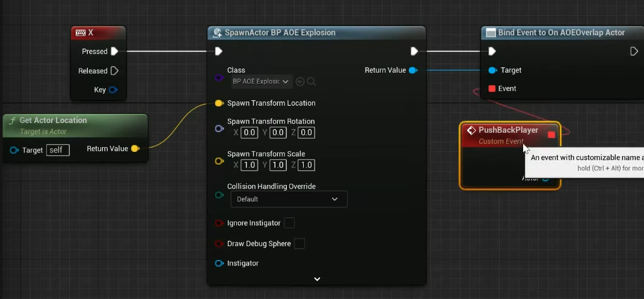The width and height of the screenshot is (644, 299).
Task: Click the self field on Get Actor Location
Action: pyautogui.click(x=58, y=150)
